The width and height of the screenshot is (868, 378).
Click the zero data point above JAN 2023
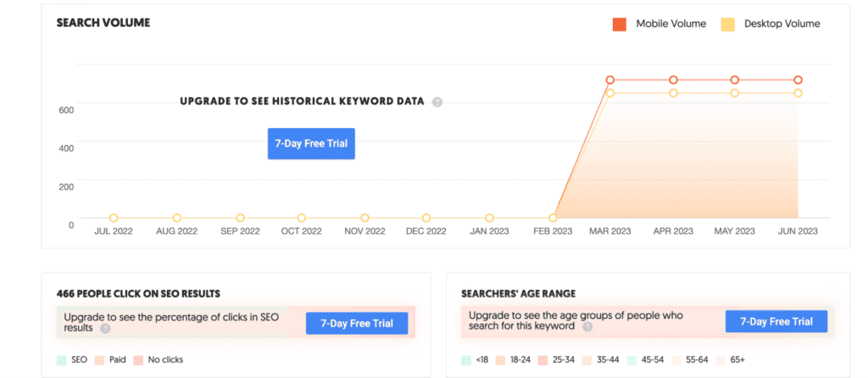[x=489, y=218]
